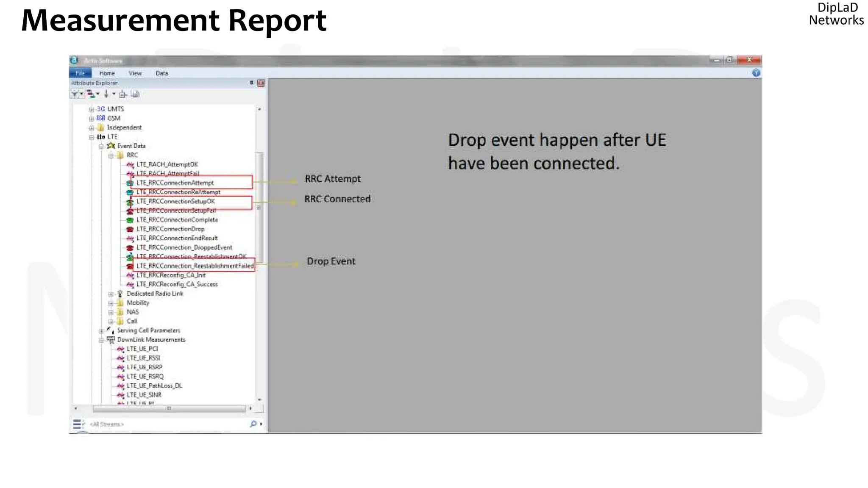Click the horizontal scrollbar of the tree
This screenshot has width=868, height=488.
[x=169, y=408]
